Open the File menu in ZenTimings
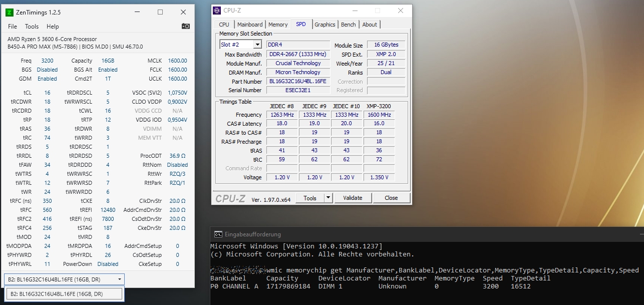 pos(13,27)
